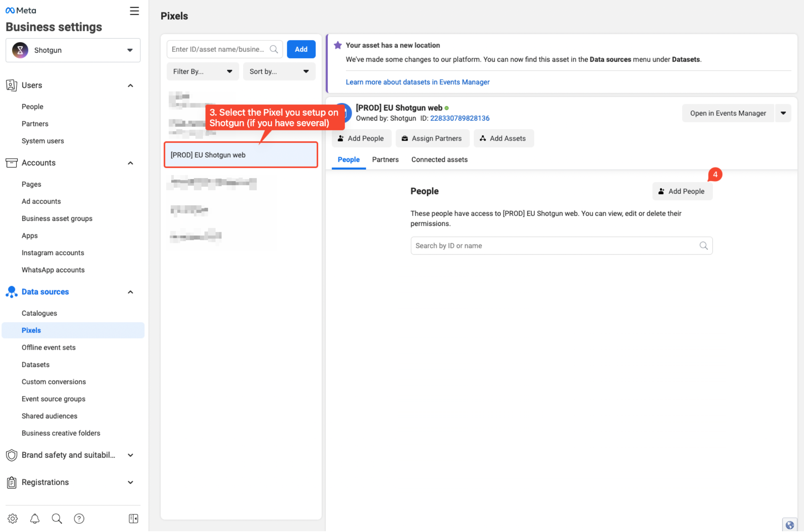Screen dimensions: 804x532
Task: Open Partners in the left sidebar
Action: [35, 124]
